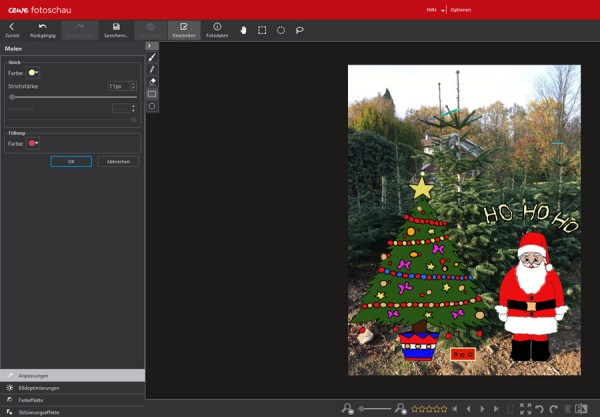Click the fullscreen icon in bottom bar
The height and width of the screenshot is (417, 600).
point(526,409)
